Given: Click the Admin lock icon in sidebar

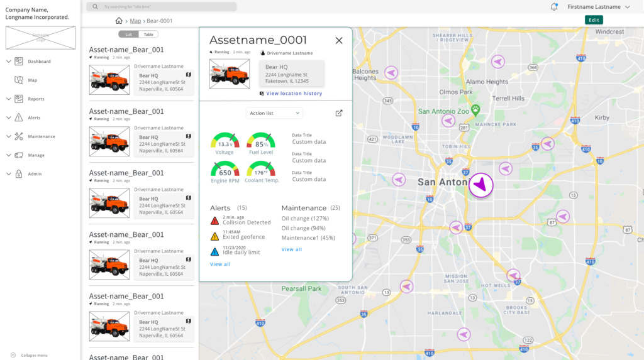Looking at the screenshot, I should 19,174.
